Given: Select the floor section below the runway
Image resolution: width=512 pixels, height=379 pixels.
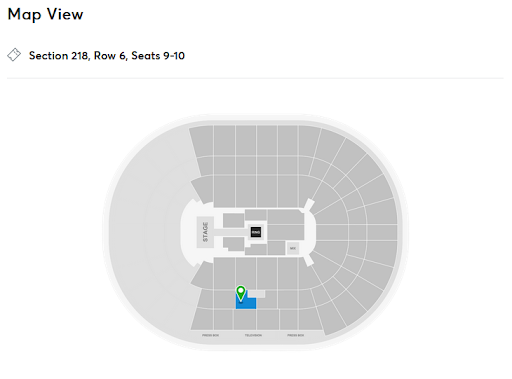Looking at the screenshot, I should pyautogui.click(x=233, y=244).
